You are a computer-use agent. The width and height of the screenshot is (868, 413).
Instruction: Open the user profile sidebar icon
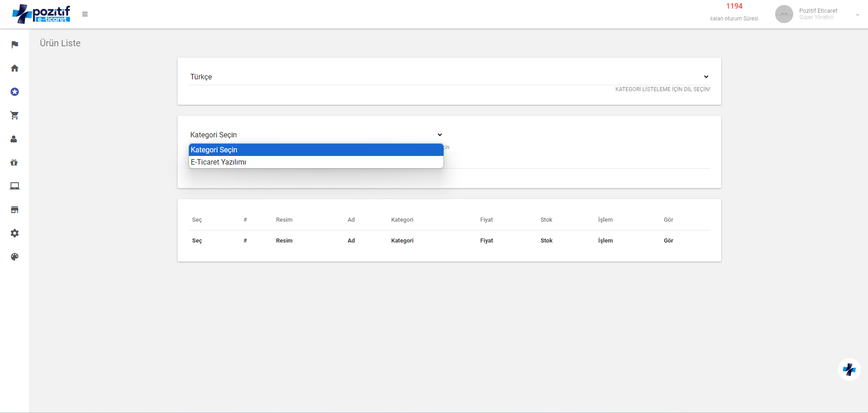tap(14, 139)
